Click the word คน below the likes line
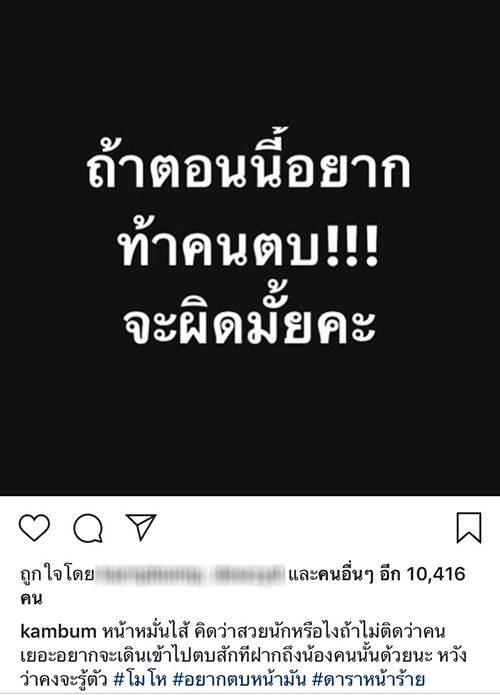This screenshot has width=500, height=695. 31,599
